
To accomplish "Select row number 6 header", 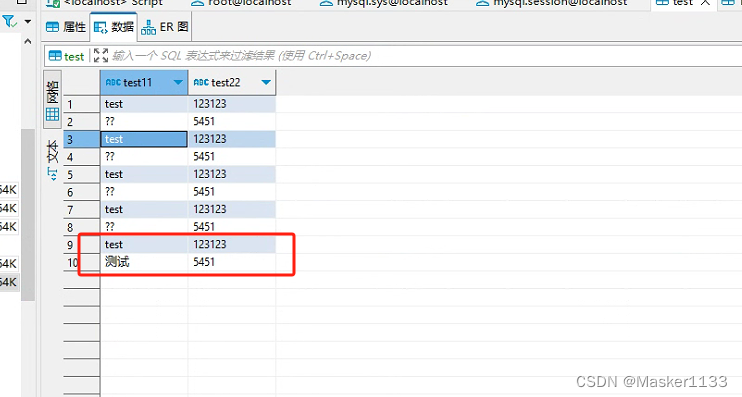I will pos(81,192).
